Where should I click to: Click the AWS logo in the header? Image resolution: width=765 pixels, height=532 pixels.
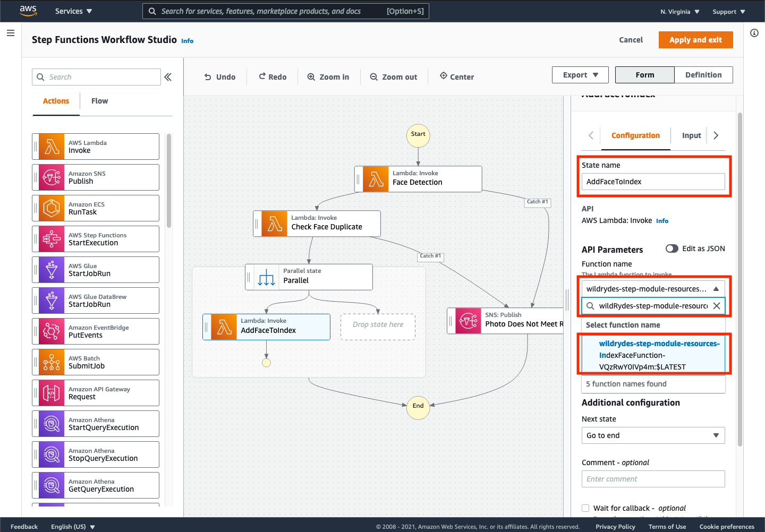click(x=28, y=11)
